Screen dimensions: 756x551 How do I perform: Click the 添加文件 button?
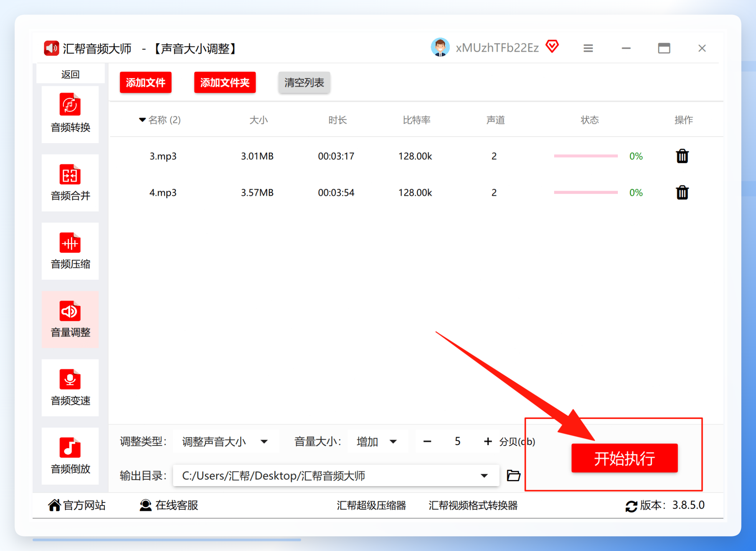click(145, 82)
